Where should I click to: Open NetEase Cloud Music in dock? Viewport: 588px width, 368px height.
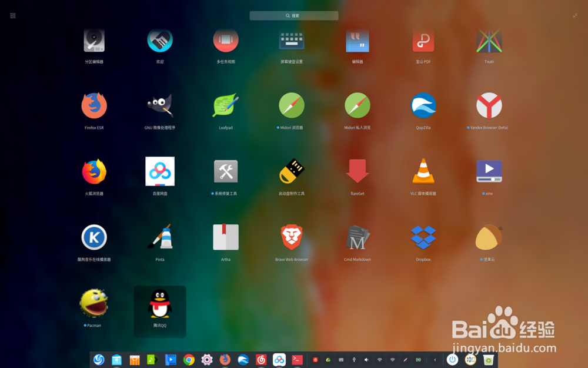(261, 360)
